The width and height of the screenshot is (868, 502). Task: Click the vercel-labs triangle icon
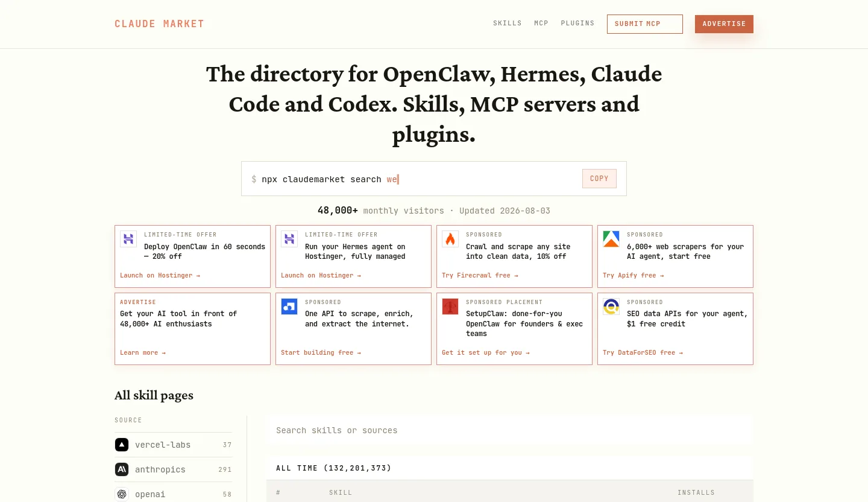tap(122, 445)
